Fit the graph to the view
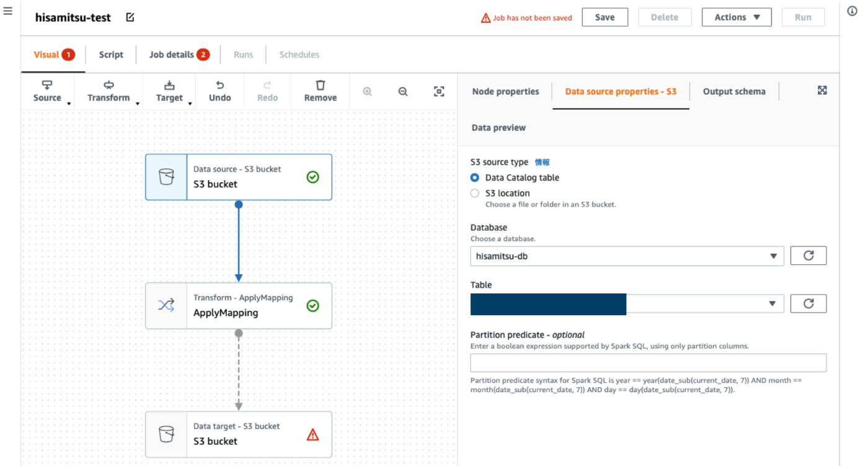The height and width of the screenshot is (469, 868). point(439,91)
